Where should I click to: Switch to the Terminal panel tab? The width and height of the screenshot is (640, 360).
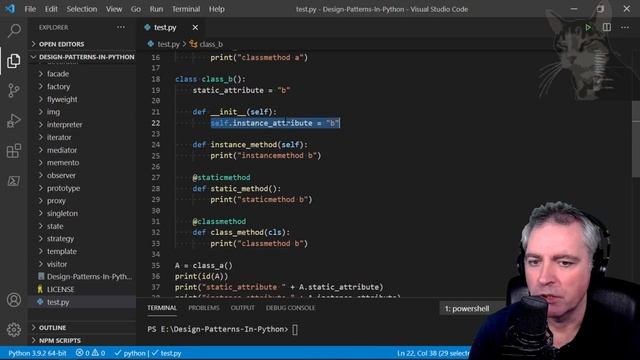[x=162, y=308]
